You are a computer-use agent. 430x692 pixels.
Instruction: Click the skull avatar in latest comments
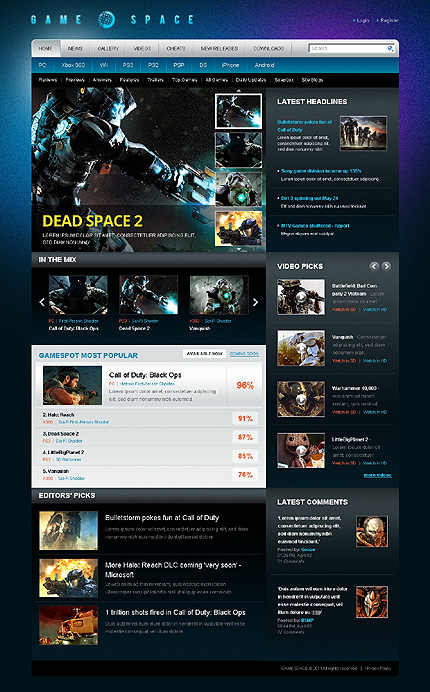click(x=372, y=531)
